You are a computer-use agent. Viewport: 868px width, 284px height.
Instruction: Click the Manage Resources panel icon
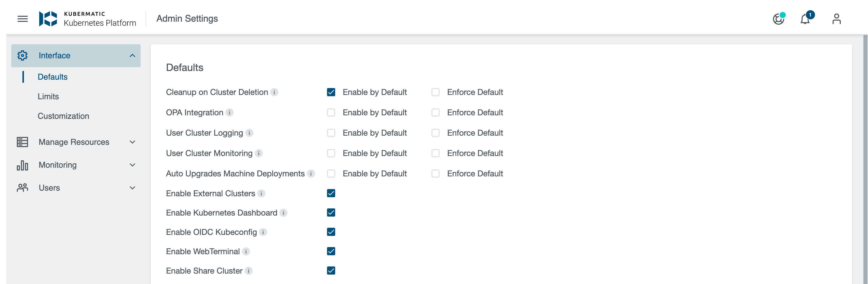pyautogui.click(x=22, y=142)
